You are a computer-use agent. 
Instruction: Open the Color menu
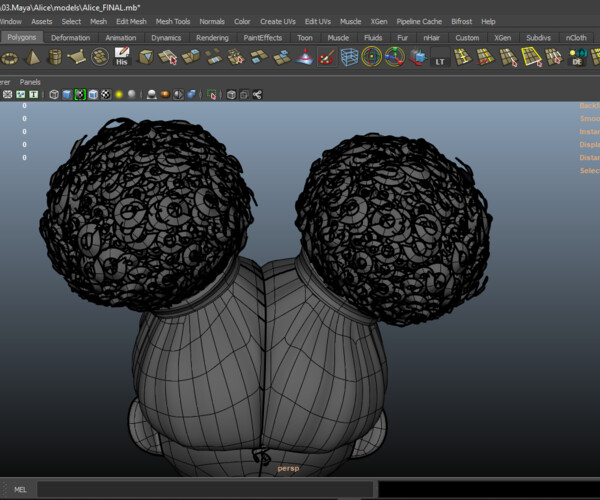(x=242, y=21)
